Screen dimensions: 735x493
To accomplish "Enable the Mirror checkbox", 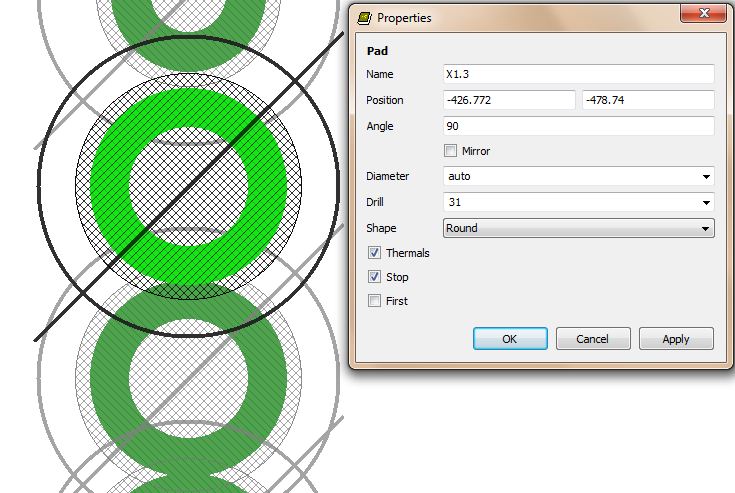I will [450, 151].
